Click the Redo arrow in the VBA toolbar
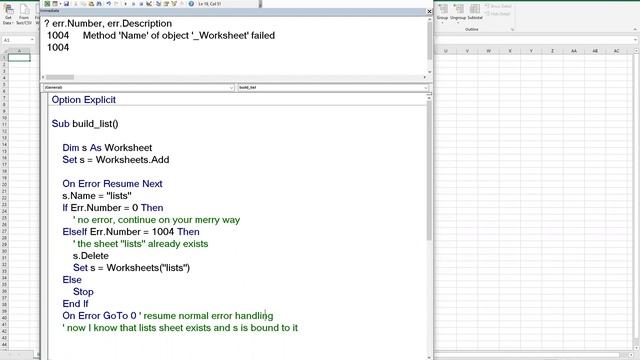640x360 pixels. click(116, 4)
